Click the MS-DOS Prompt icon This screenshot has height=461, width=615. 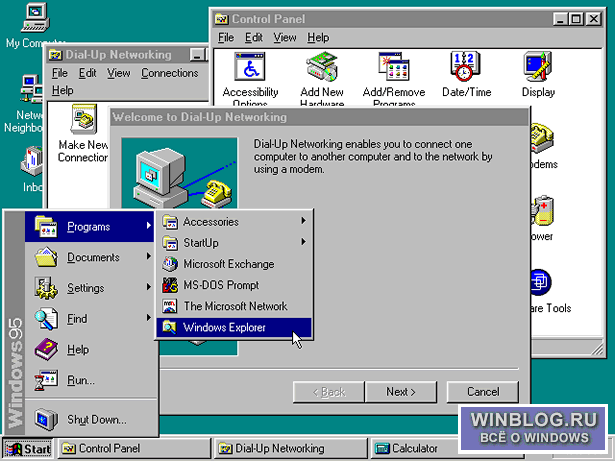click(170, 285)
